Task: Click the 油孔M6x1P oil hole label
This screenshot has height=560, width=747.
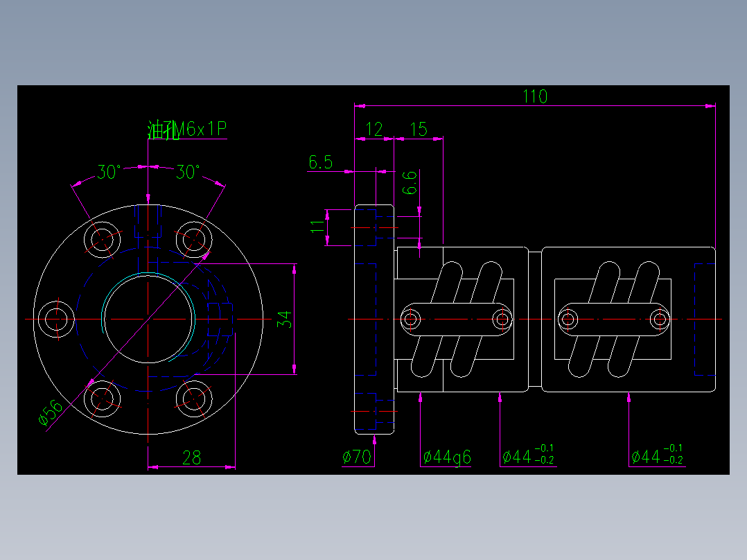Action: pos(188,128)
